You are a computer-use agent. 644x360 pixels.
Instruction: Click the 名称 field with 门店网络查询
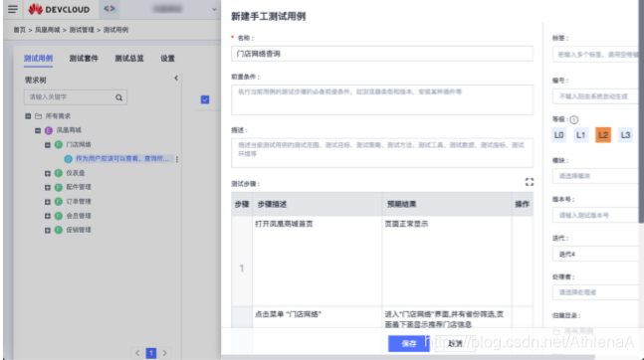click(x=382, y=54)
